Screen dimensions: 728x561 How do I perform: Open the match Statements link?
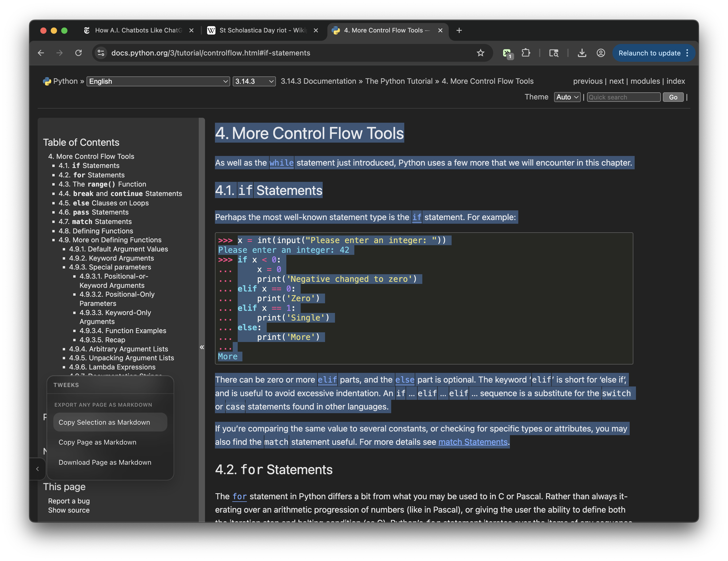click(473, 442)
